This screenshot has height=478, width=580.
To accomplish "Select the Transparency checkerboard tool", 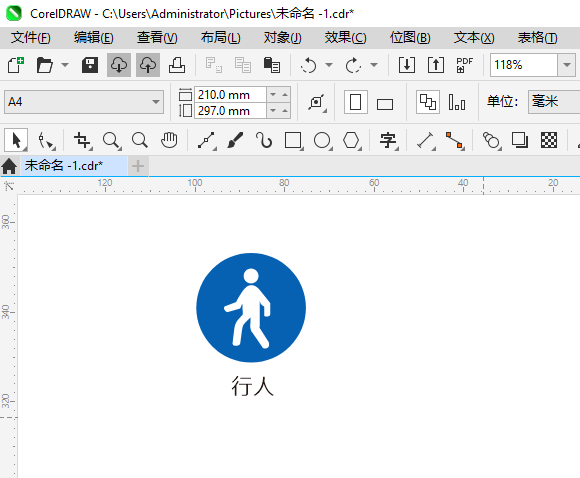I will (549, 141).
